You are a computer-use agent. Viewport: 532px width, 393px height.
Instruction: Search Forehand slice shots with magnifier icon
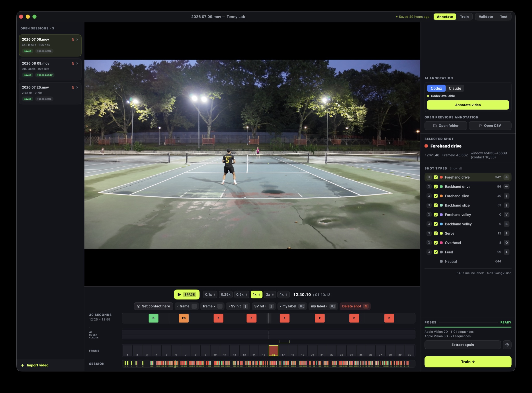[429, 196]
